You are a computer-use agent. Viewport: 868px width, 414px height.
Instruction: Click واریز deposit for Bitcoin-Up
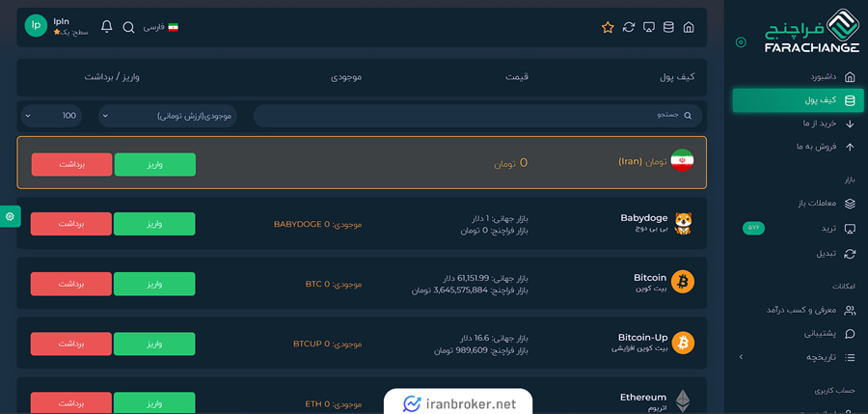coord(154,344)
